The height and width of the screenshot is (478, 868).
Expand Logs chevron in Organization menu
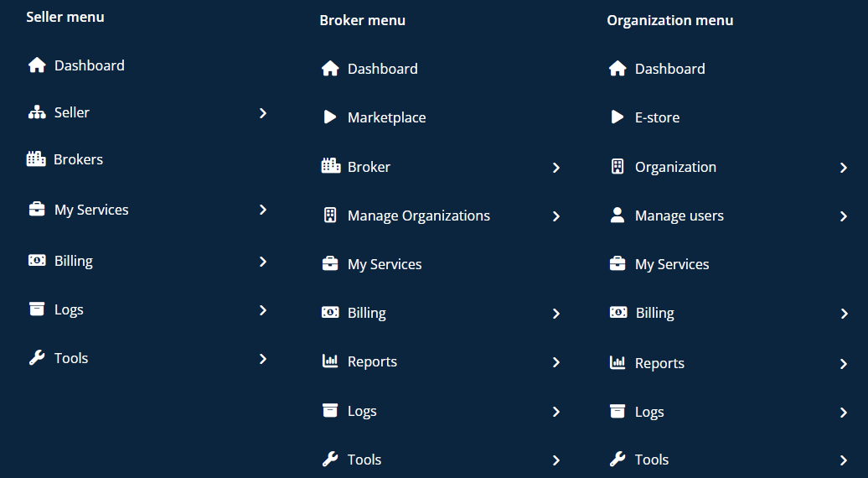[844, 413]
